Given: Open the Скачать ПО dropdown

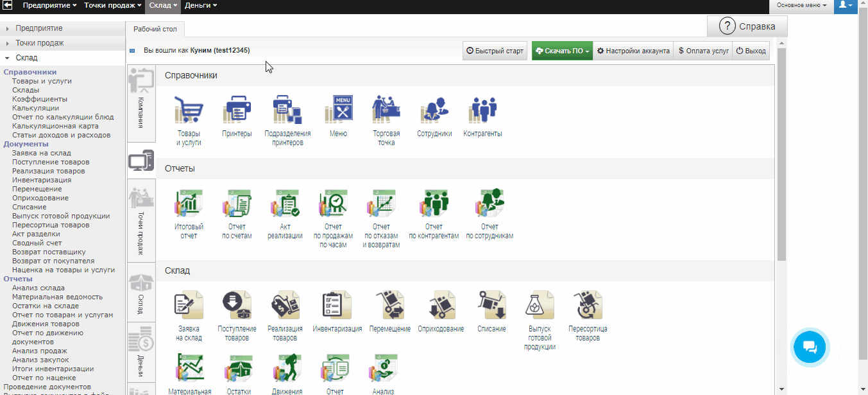Looking at the screenshot, I should click(x=561, y=51).
